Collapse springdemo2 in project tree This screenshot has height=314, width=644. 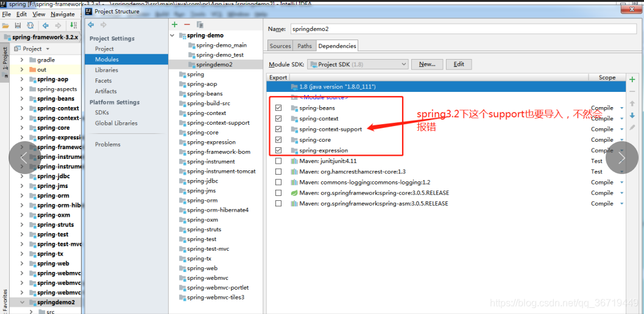click(x=22, y=302)
